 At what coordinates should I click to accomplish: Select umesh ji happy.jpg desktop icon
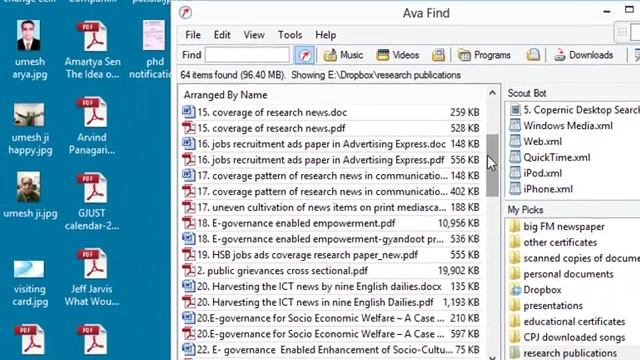pos(29,128)
